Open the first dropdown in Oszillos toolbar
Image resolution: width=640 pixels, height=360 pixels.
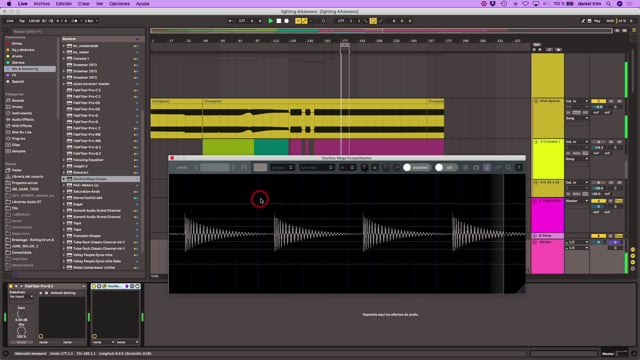point(282,167)
